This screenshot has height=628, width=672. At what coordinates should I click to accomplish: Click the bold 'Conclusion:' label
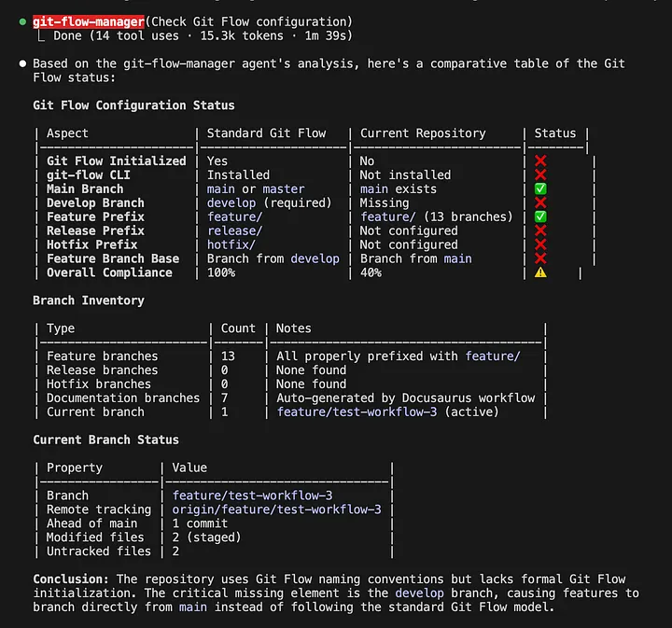71,579
